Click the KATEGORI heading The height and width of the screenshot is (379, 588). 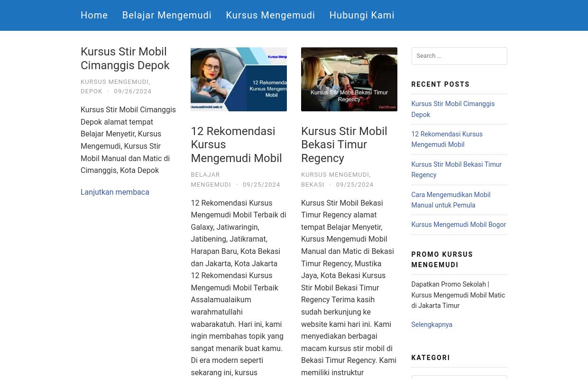(431, 358)
